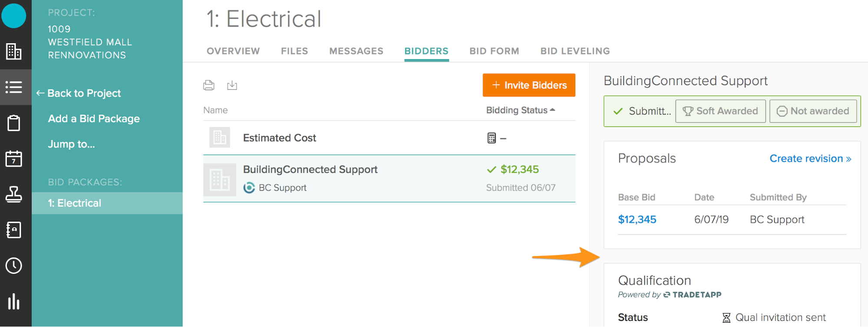Toggle the Soft Awarded status
Screen dimensions: 868x327
(x=720, y=111)
